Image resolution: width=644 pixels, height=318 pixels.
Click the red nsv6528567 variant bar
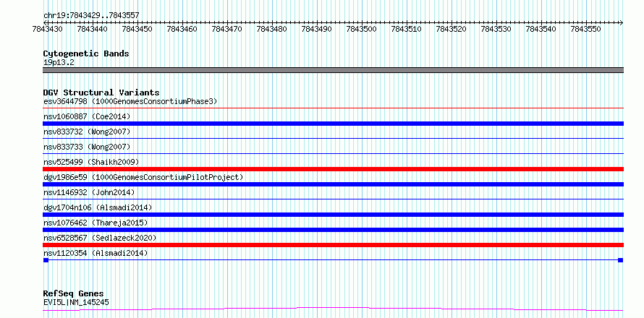click(333, 245)
